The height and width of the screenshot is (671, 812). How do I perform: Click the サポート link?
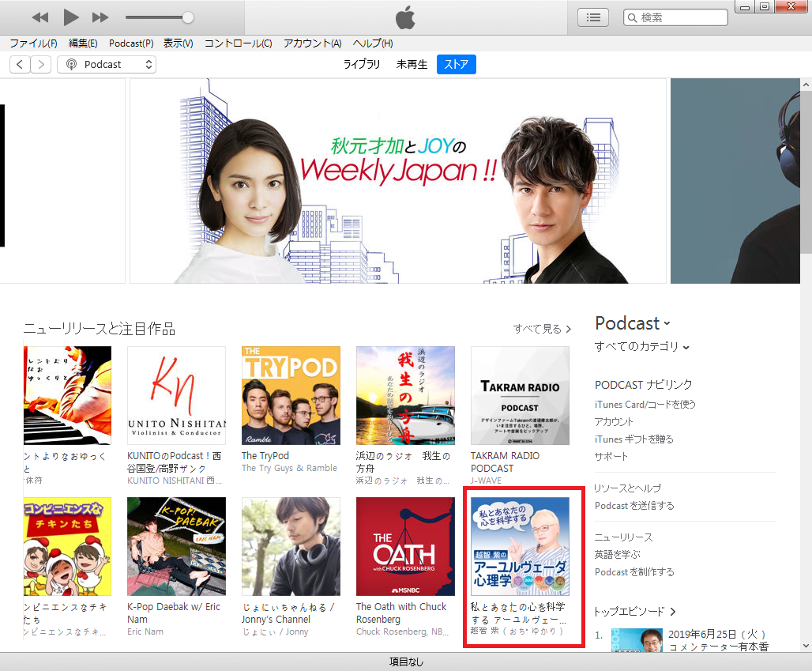click(x=611, y=457)
